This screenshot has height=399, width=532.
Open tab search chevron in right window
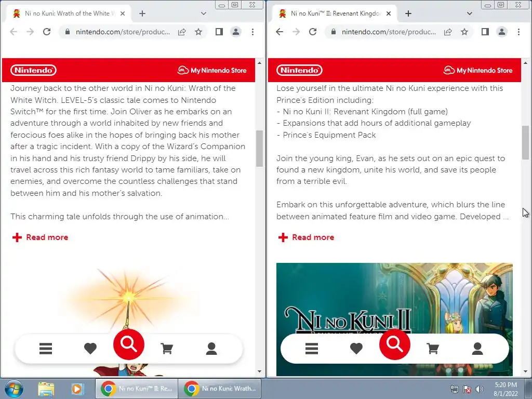click(x=470, y=14)
